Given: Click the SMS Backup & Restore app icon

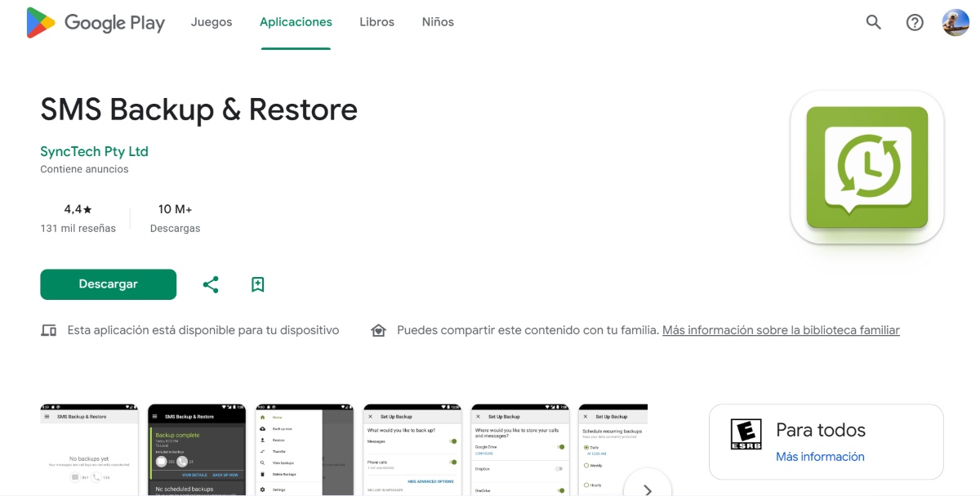Looking at the screenshot, I should [x=867, y=168].
